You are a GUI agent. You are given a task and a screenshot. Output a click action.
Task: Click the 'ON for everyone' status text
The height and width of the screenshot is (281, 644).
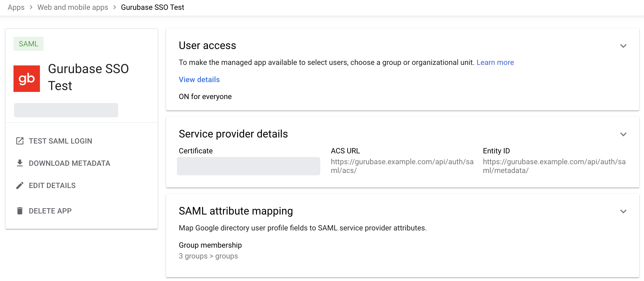point(205,96)
